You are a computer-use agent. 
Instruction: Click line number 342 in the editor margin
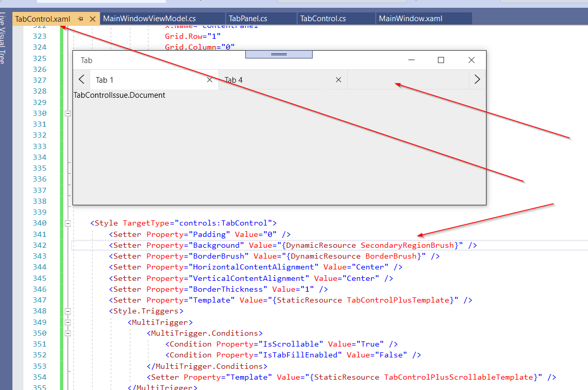[39, 245]
